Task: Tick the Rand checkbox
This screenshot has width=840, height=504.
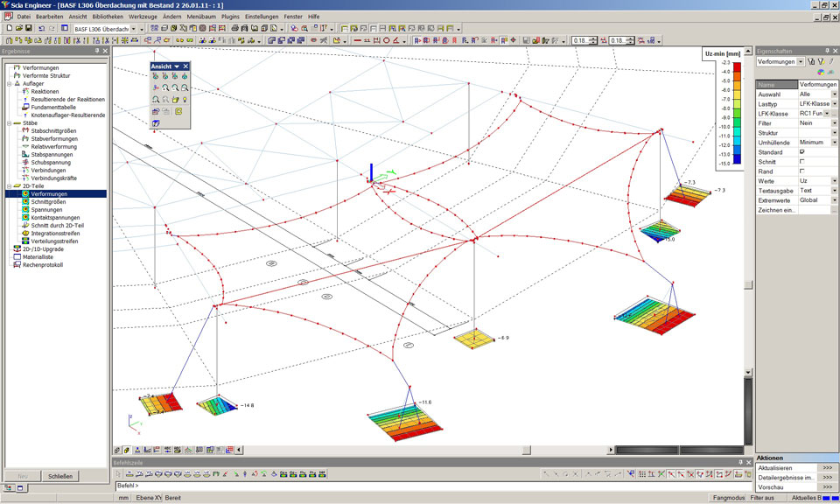Action: (x=802, y=171)
